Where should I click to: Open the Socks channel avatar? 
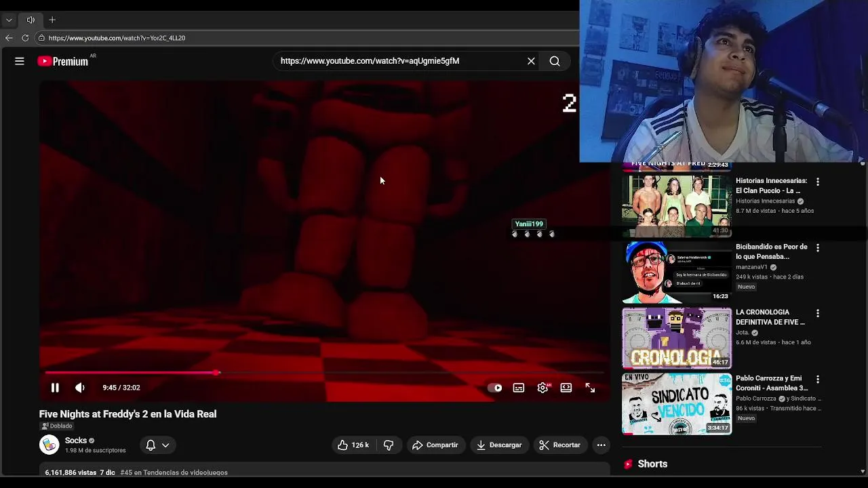click(x=49, y=445)
